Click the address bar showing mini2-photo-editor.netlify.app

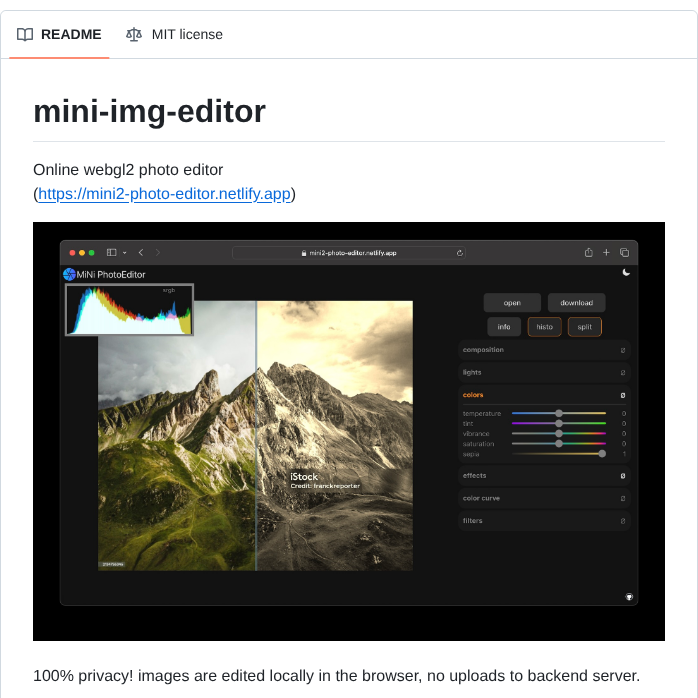[349, 253]
